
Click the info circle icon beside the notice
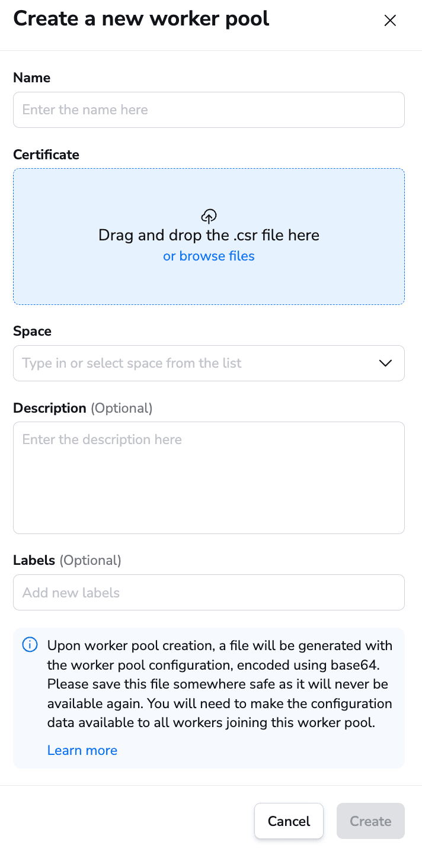click(x=30, y=645)
